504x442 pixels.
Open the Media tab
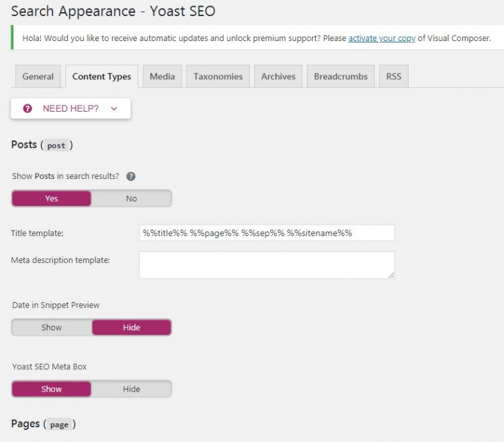click(x=163, y=76)
